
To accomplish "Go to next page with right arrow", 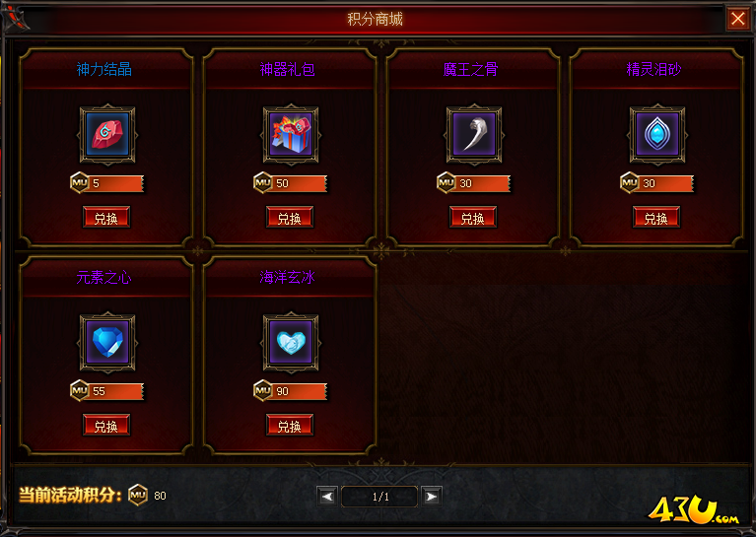I will coord(432,496).
